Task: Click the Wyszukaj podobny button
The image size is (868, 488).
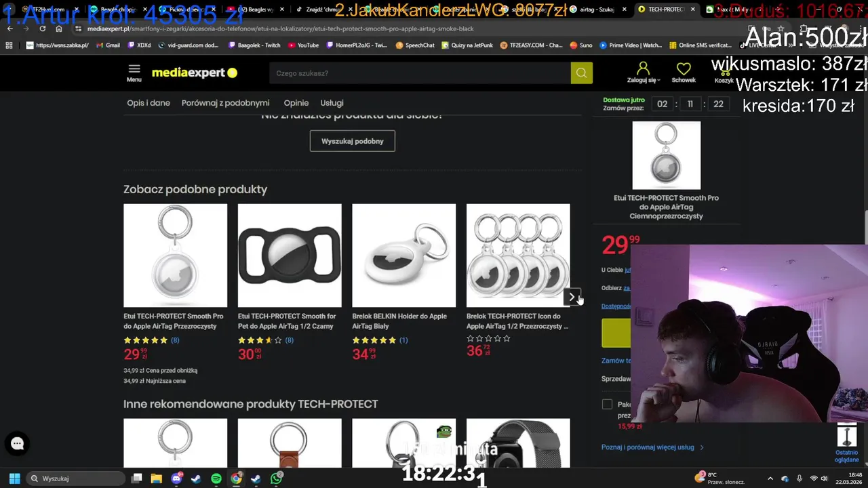Action: (x=353, y=141)
